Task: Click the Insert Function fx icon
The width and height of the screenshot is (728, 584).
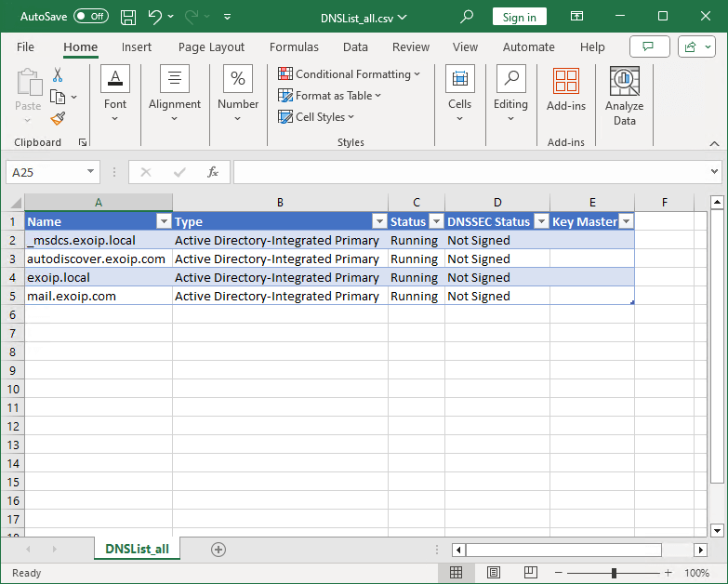Action: 213,172
